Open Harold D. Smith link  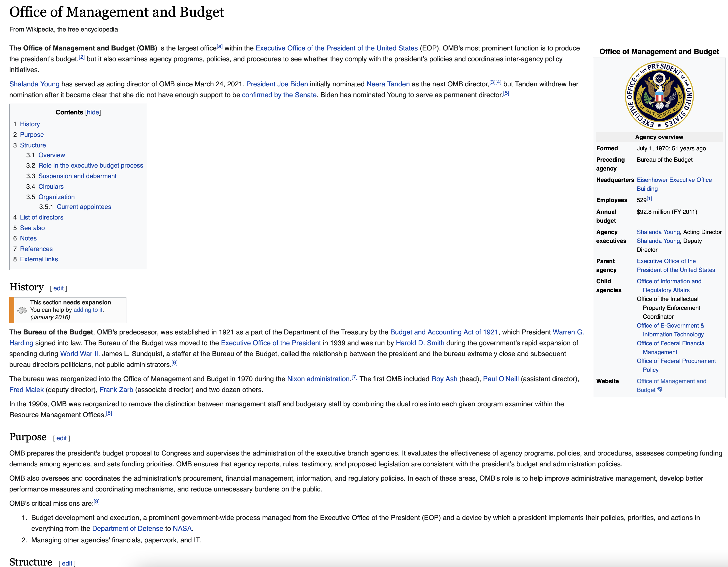pyautogui.click(x=420, y=343)
